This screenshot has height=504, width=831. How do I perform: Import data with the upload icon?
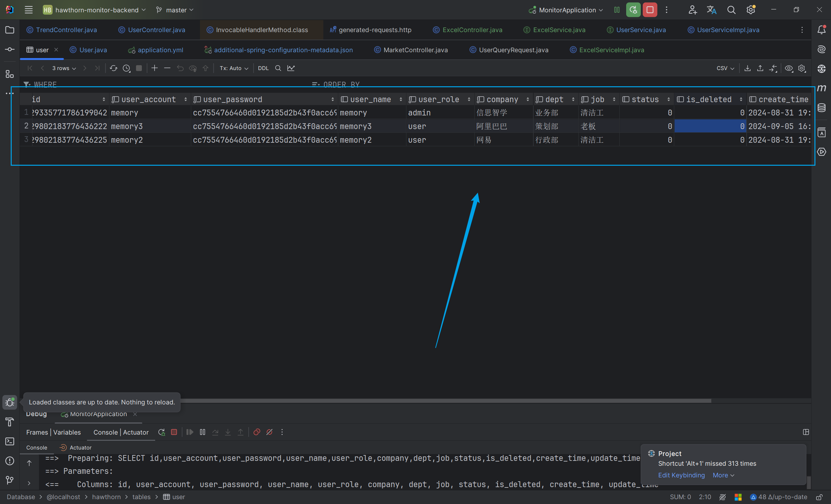[x=760, y=68]
